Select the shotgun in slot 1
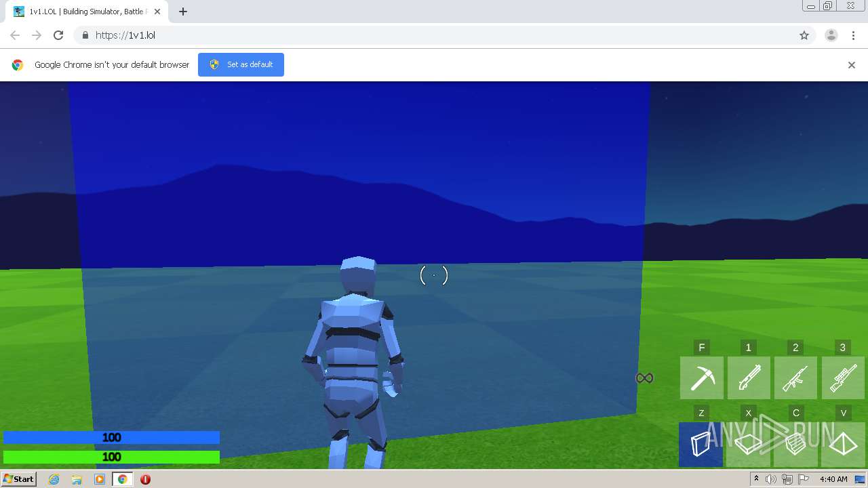Image resolution: width=868 pixels, height=488 pixels. tap(749, 378)
